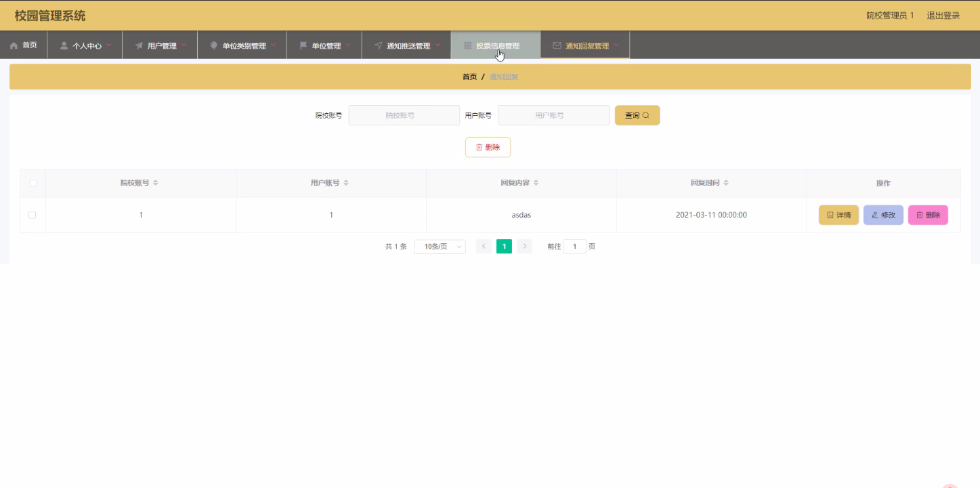Select all rows with header checkbox
The width and height of the screenshot is (980, 488).
(x=33, y=183)
